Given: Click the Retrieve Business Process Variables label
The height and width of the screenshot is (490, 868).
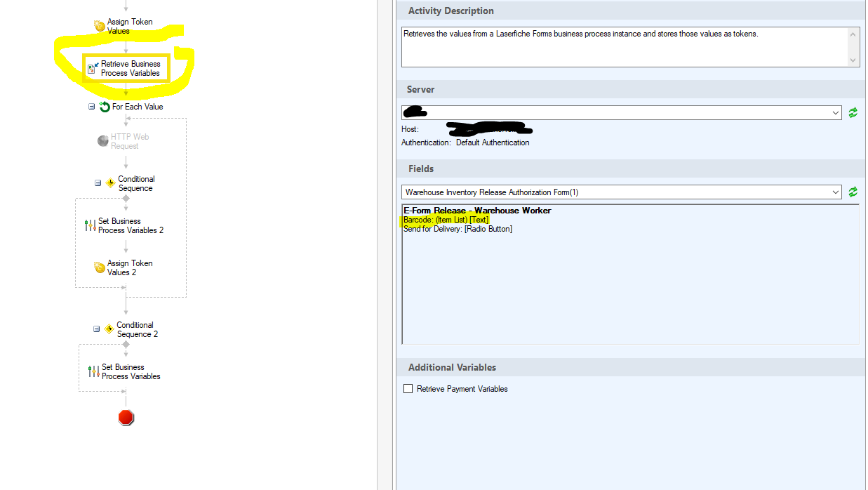Looking at the screenshot, I should (x=131, y=68).
